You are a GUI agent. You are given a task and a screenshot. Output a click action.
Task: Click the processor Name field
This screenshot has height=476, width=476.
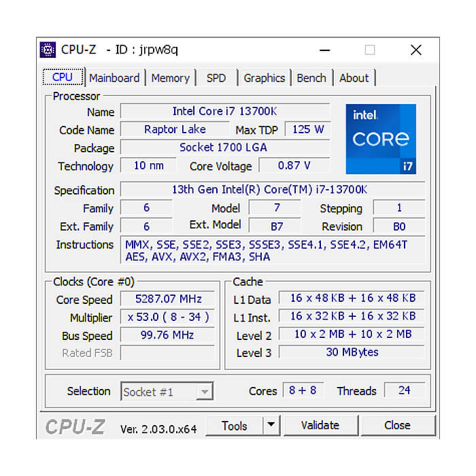(224, 112)
